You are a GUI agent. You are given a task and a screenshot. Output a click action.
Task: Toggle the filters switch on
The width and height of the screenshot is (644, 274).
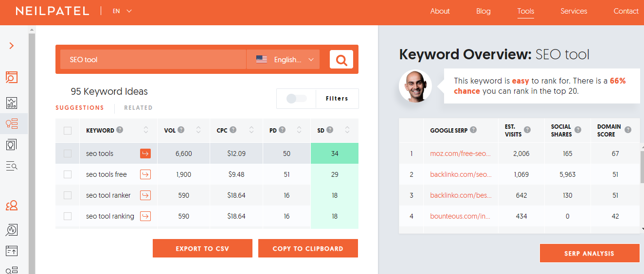click(x=296, y=99)
